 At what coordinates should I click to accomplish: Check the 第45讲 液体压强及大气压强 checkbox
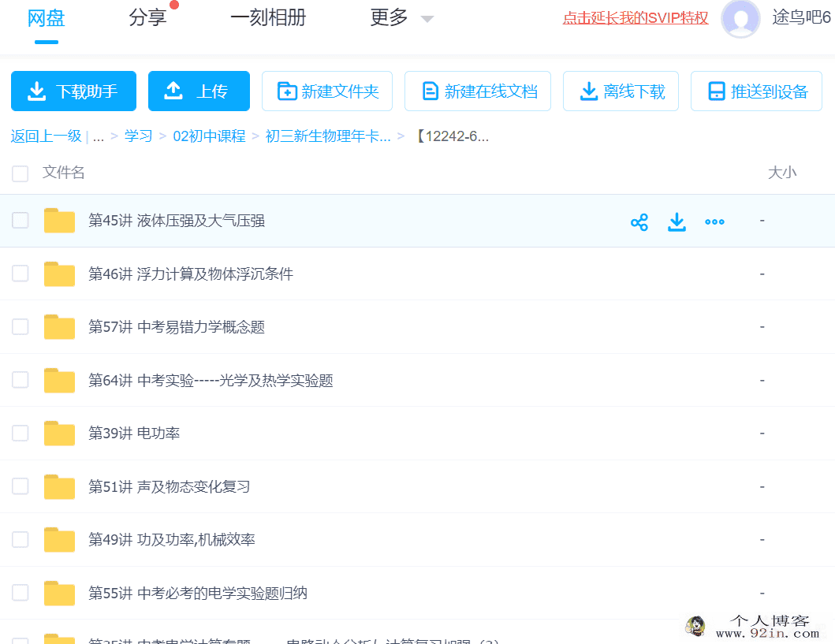pyautogui.click(x=21, y=221)
